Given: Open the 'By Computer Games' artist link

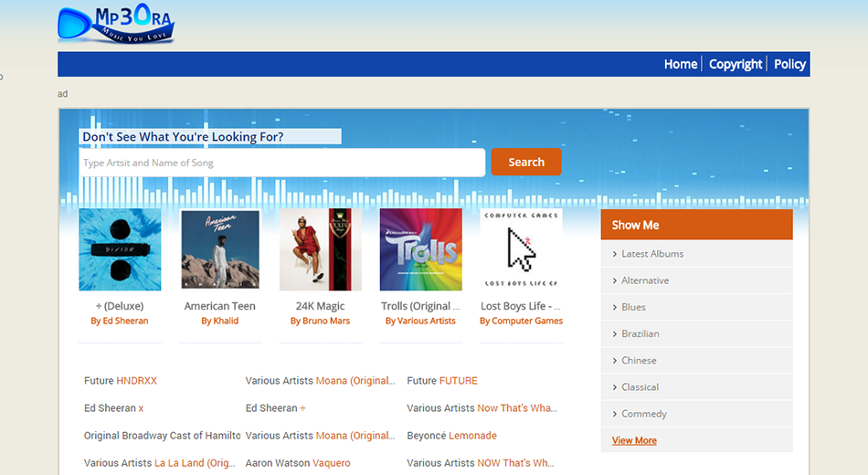Looking at the screenshot, I should point(521,322).
